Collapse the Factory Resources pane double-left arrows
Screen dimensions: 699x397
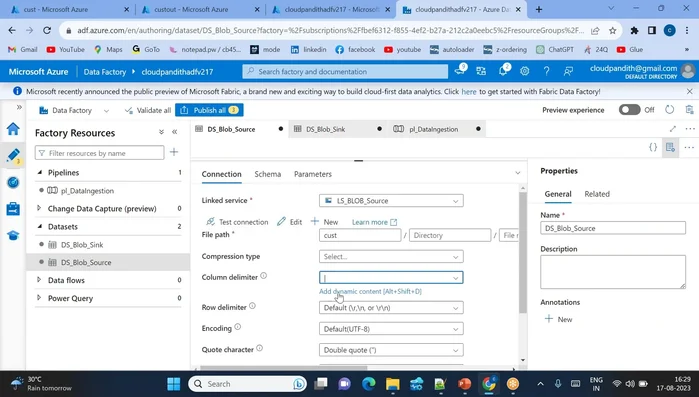click(x=175, y=132)
